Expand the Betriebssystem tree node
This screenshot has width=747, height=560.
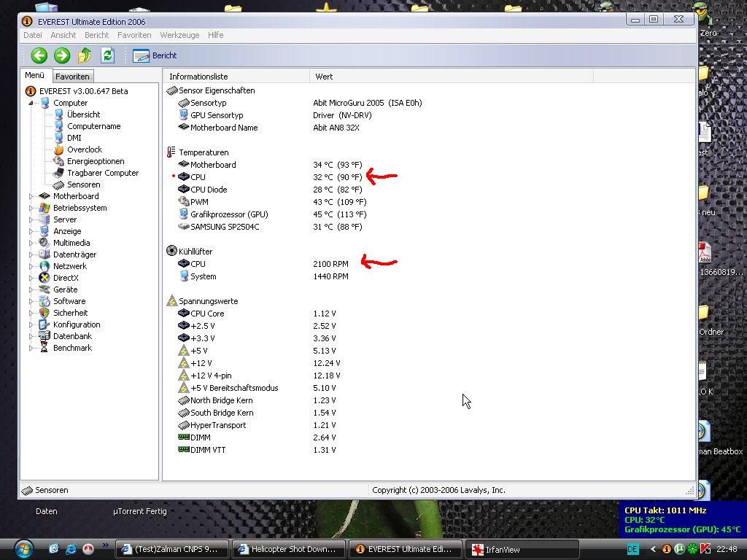[31, 208]
